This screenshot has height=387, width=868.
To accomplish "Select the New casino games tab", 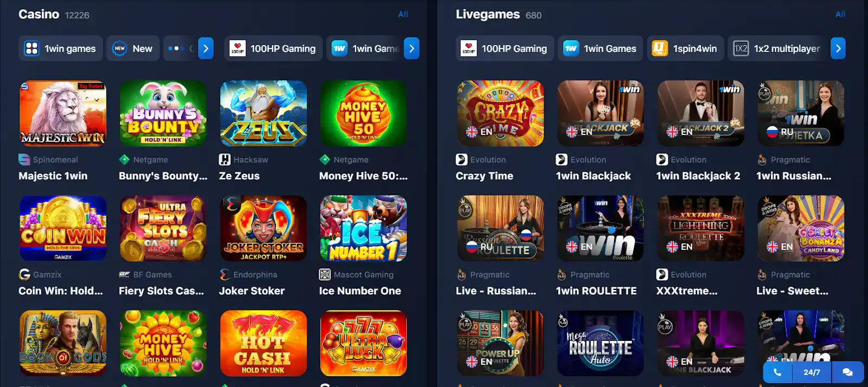I will pyautogui.click(x=133, y=48).
